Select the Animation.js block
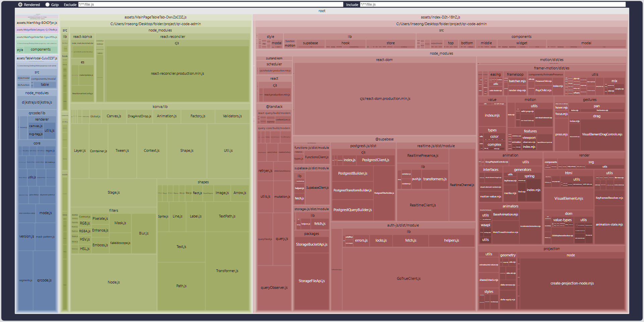 (167, 116)
